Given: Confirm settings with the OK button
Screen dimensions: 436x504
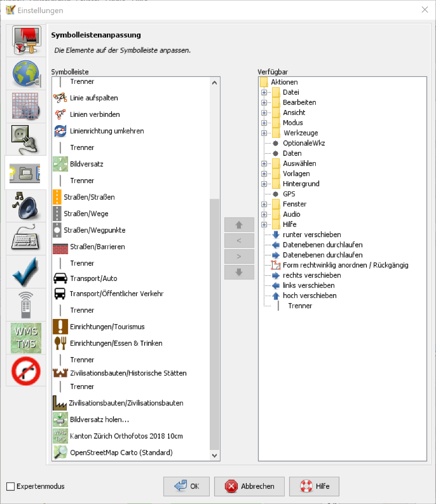Looking at the screenshot, I should (x=186, y=486).
